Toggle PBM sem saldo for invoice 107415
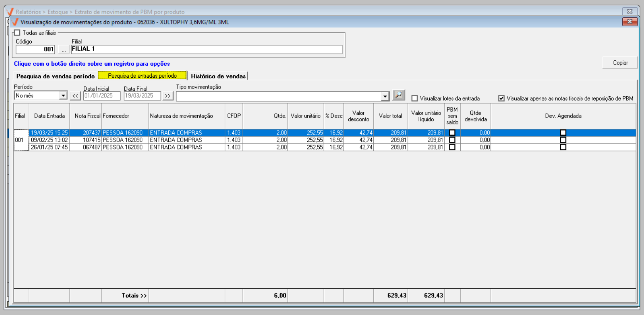 click(452, 140)
